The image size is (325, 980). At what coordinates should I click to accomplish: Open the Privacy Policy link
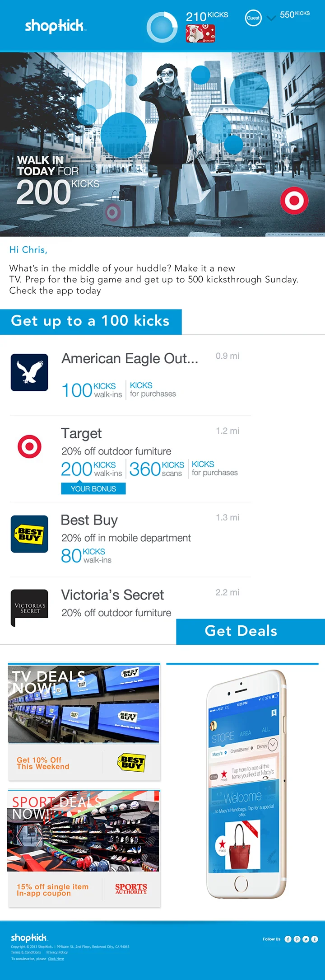click(x=57, y=952)
